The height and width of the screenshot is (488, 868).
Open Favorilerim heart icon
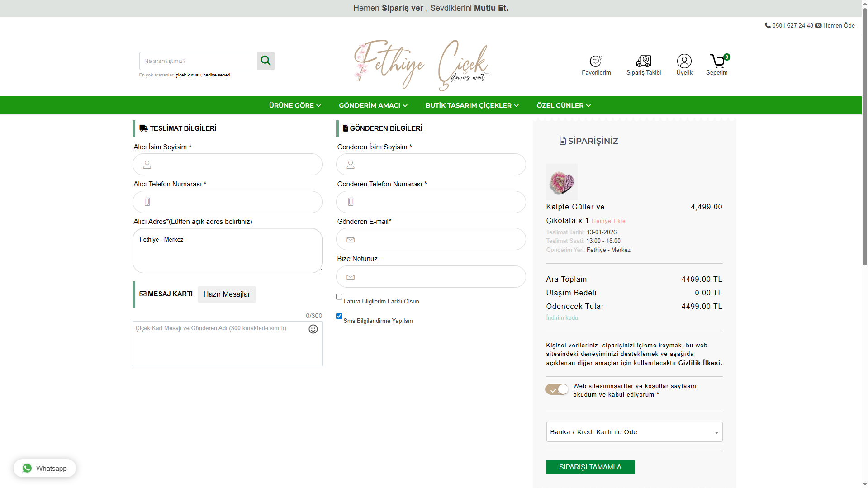point(596,61)
